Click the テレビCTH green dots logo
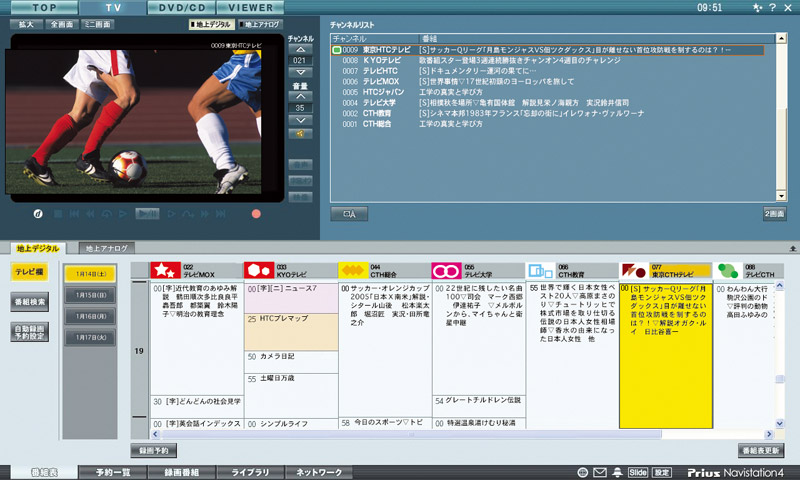This screenshot has height=480, width=800. [728, 270]
